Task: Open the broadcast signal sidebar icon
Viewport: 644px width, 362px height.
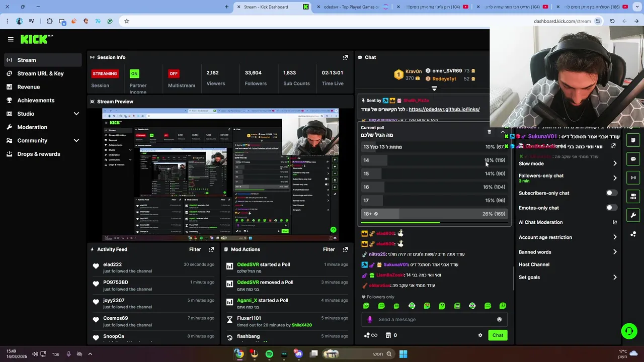Action: (x=633, y=177)
